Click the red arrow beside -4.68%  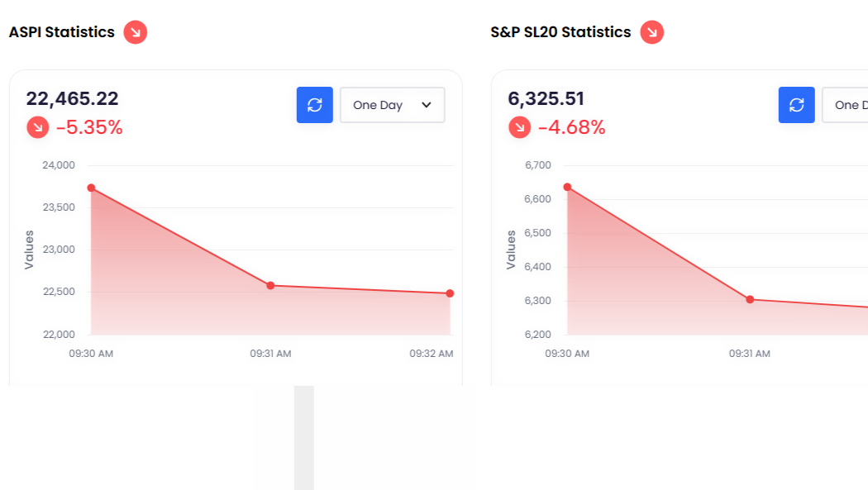pyautogui.click(x=520, y=127)
